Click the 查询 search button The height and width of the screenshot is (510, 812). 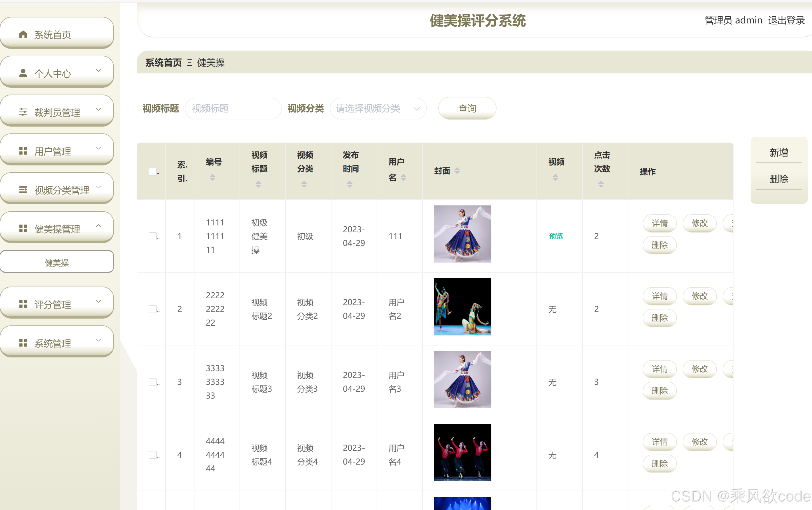click(467, 108)
